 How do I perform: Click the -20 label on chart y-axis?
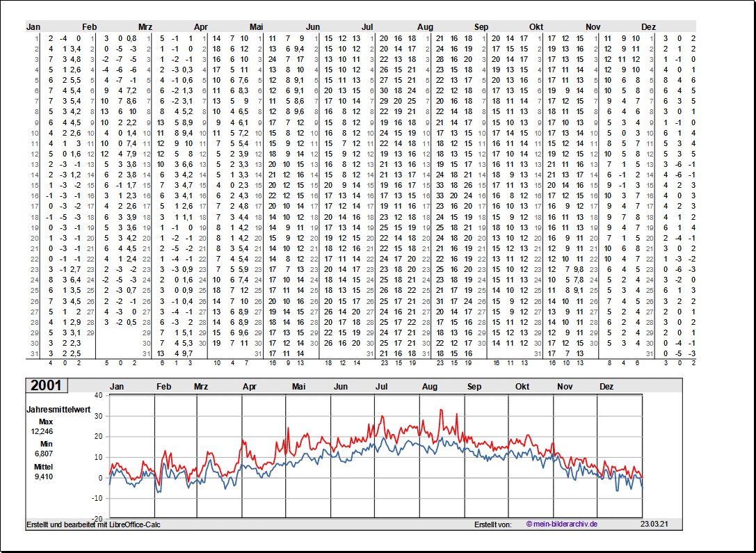97,518
